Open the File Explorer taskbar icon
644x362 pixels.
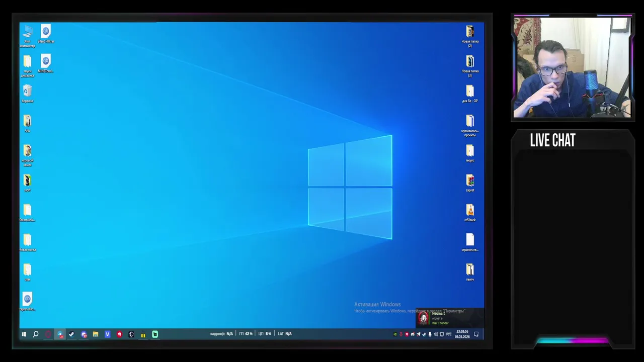coord(96,334)
